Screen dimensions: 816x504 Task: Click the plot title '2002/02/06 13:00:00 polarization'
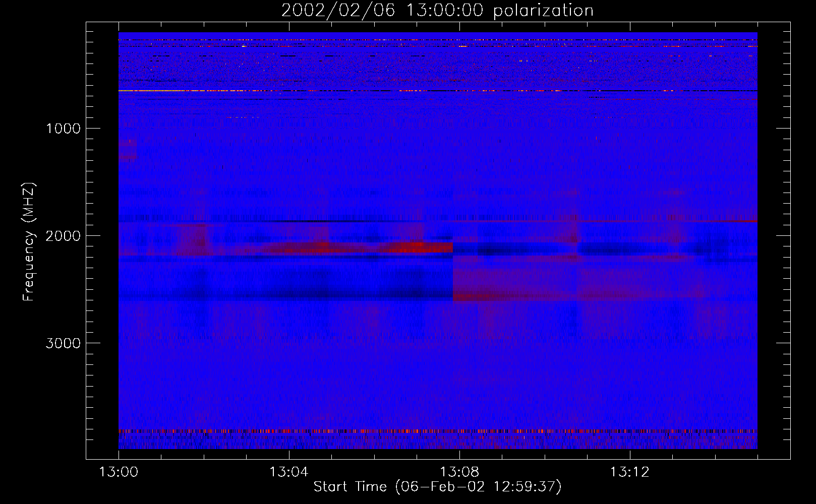coord(437,11)
